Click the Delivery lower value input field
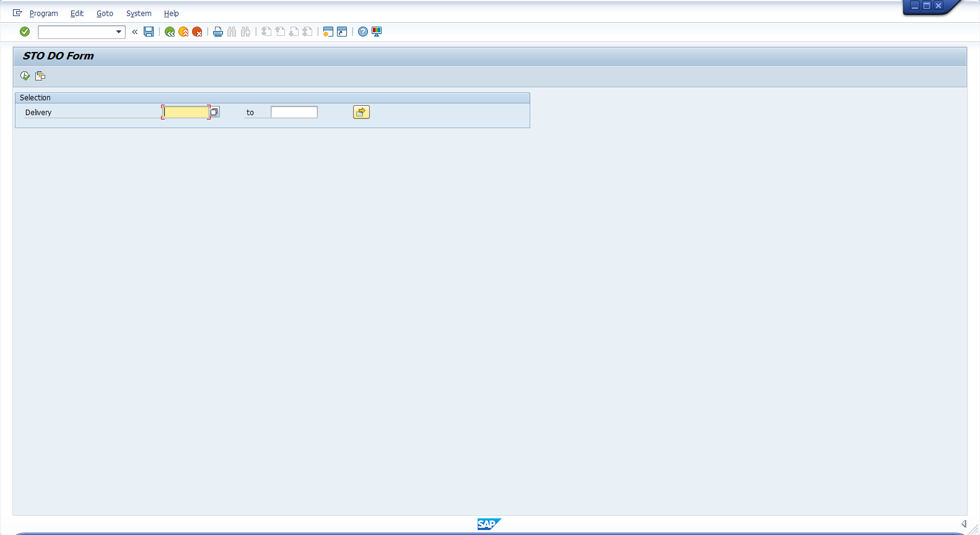The width and height of the screenshot is (980, 535). point(186,112)
